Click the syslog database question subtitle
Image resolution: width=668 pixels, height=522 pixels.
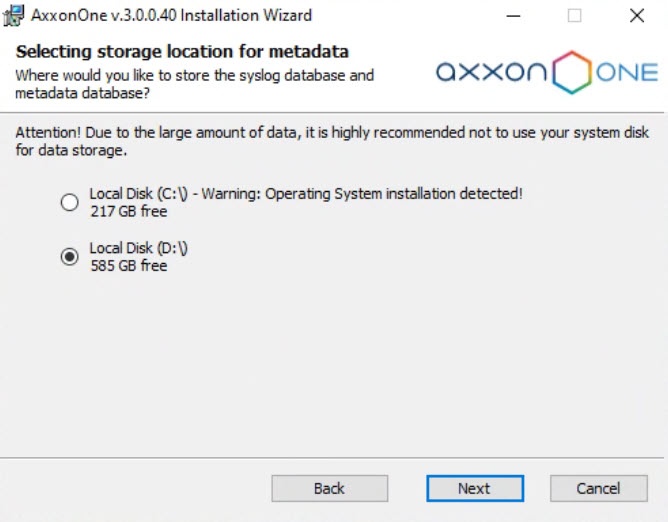(x=195, y=84)
